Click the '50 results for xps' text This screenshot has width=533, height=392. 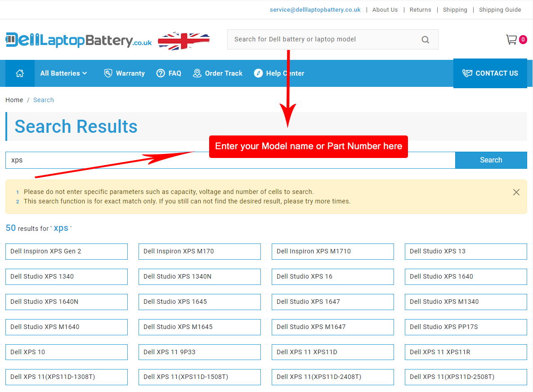(38, 228)
